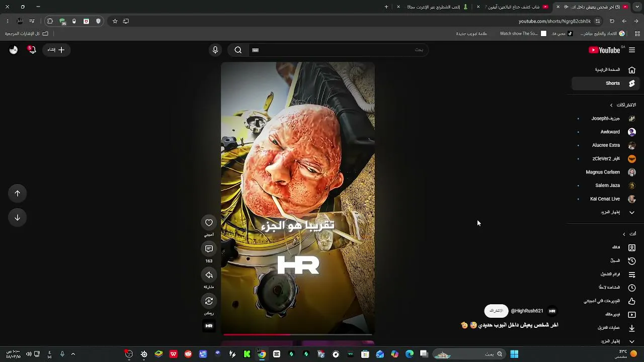Click the browser address bar URL
The width and height of the screenshot is (644, 362).
pos(554,21)
